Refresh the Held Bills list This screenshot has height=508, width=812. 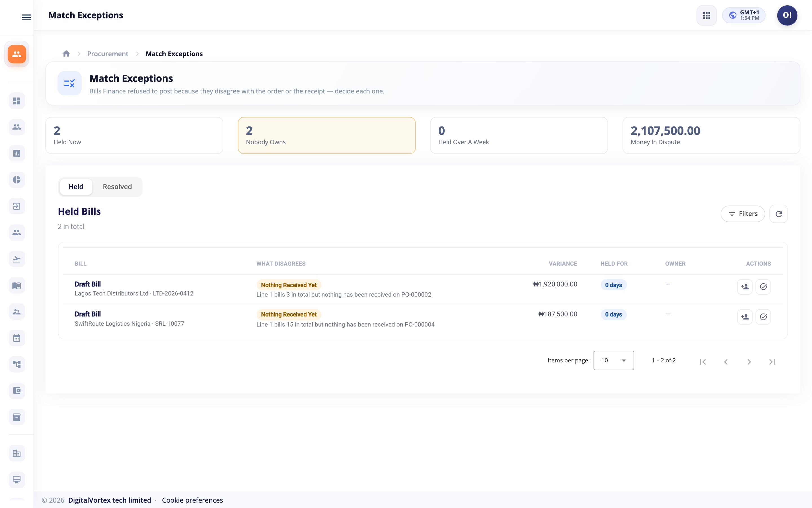779,214
